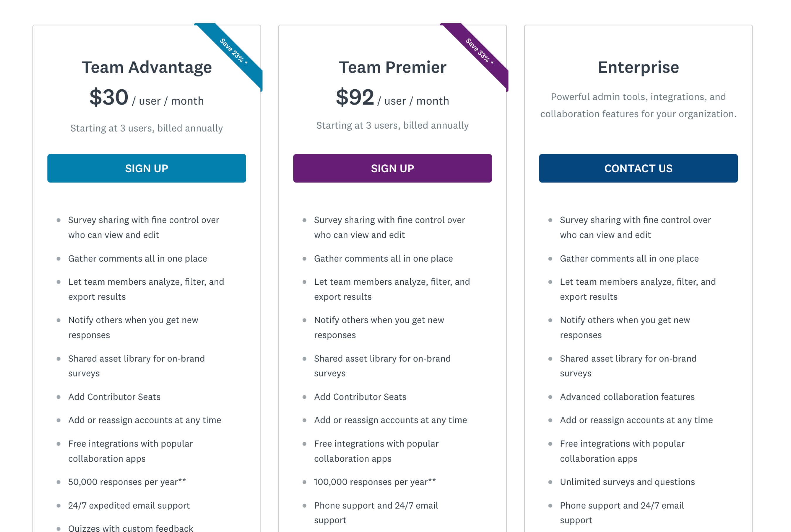Select the Team Premier plan title
This screenshot has width=791, height=532.
392,67
